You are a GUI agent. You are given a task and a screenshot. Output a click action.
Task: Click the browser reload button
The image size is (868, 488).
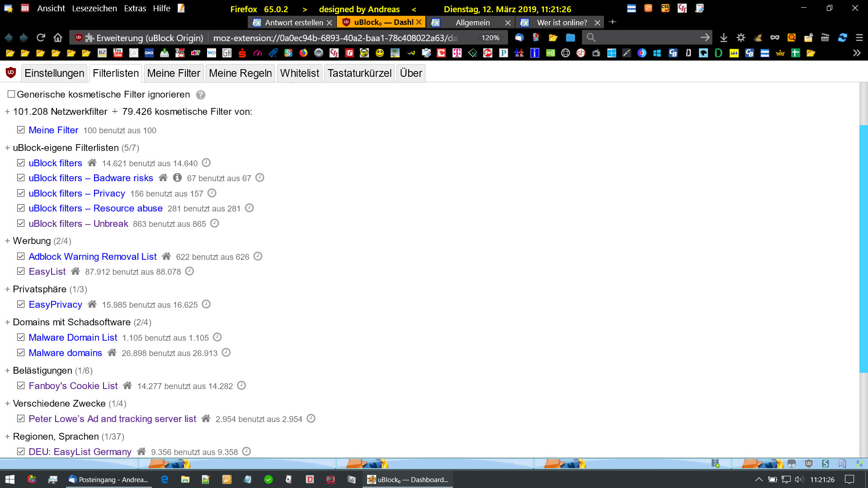point(41,38)
